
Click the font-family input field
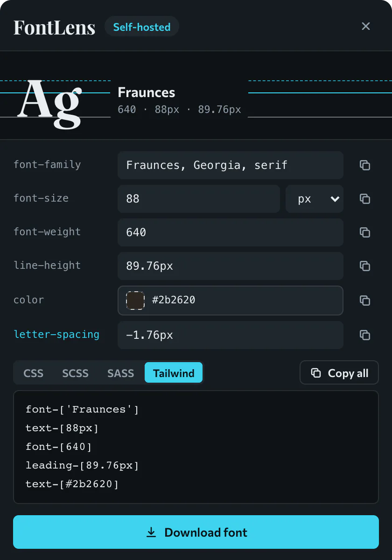pyautogui.click(x=231, y=165)
